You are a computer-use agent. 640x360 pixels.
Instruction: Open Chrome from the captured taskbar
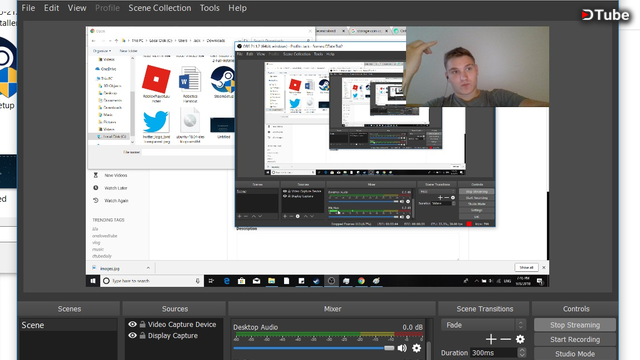point(361,281)
